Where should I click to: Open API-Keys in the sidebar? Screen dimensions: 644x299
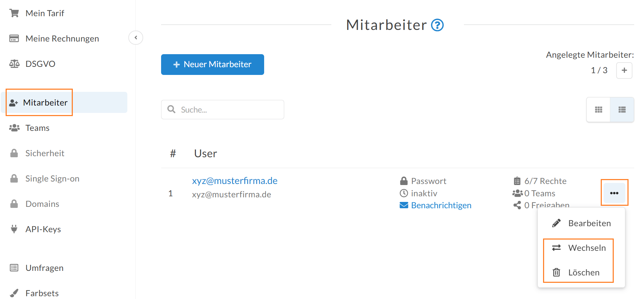43,229
